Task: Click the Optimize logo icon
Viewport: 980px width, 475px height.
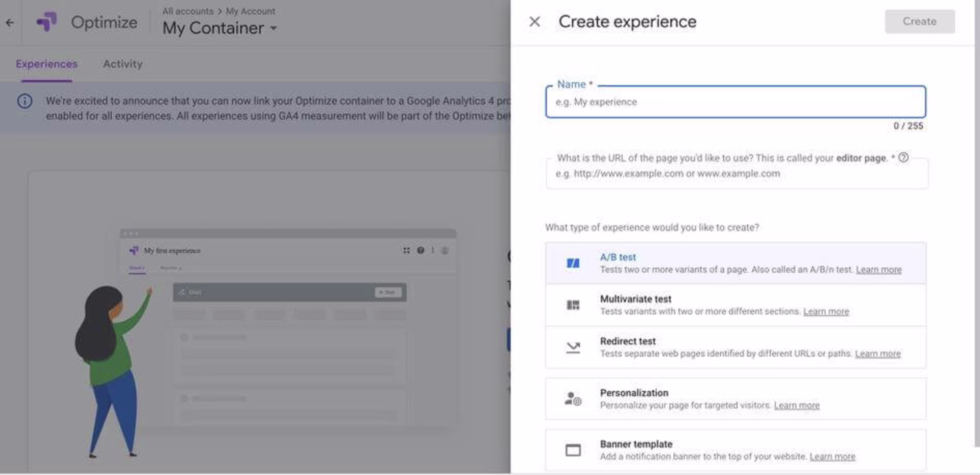Action: (46, 22)
